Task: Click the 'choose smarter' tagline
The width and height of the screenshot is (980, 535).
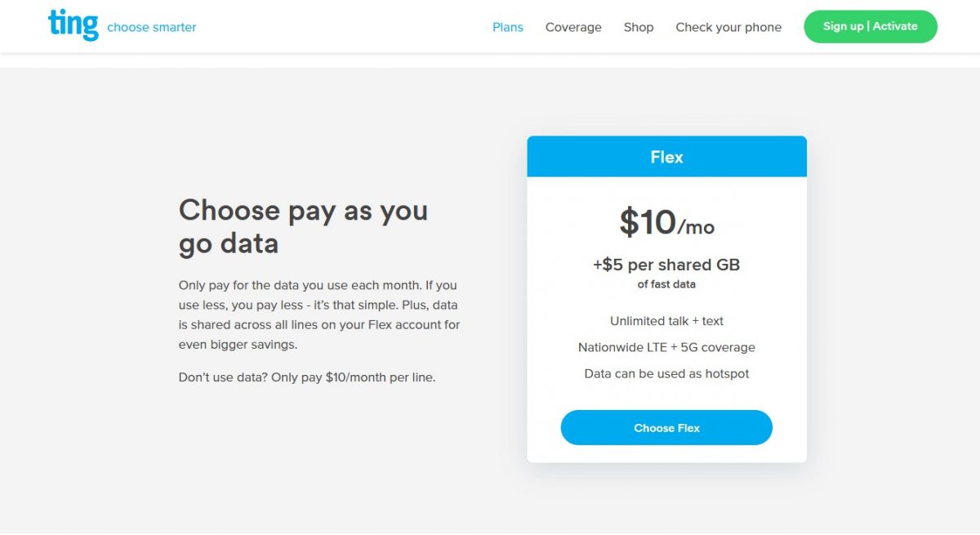Action: coord(152,28)
